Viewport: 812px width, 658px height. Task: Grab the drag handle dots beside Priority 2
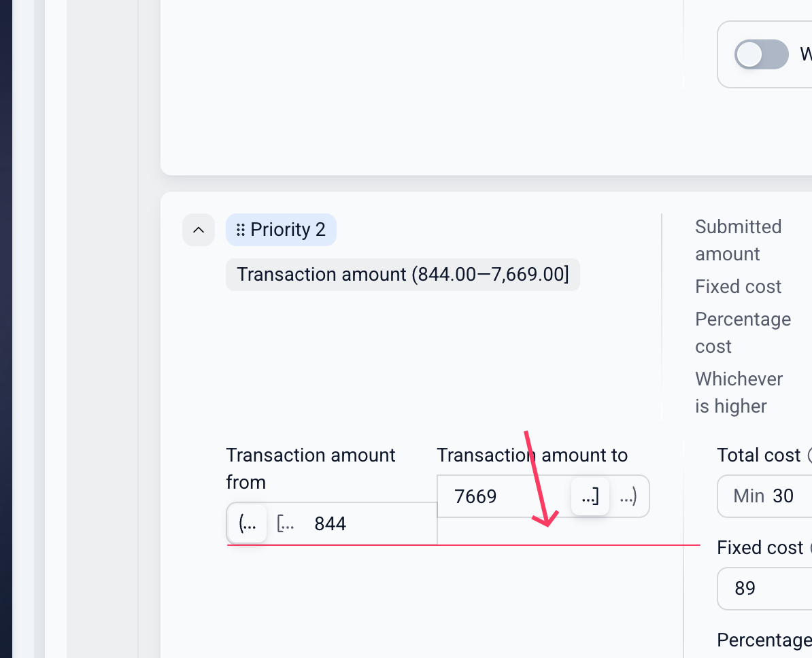click(240, 230)
